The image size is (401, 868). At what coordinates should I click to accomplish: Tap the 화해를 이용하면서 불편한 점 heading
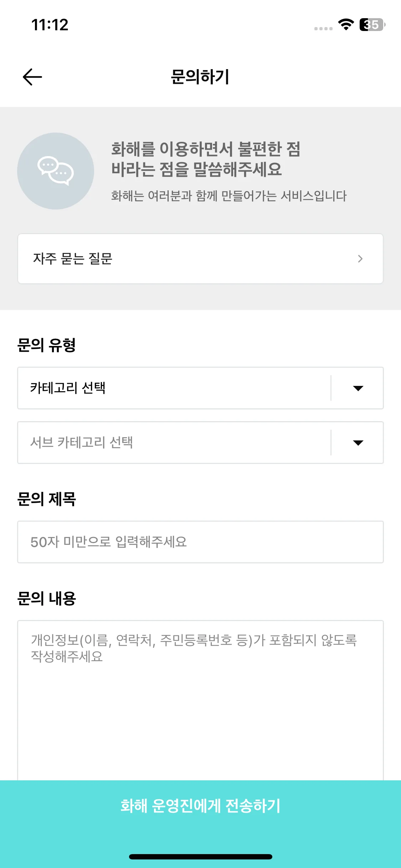point(206,149)
